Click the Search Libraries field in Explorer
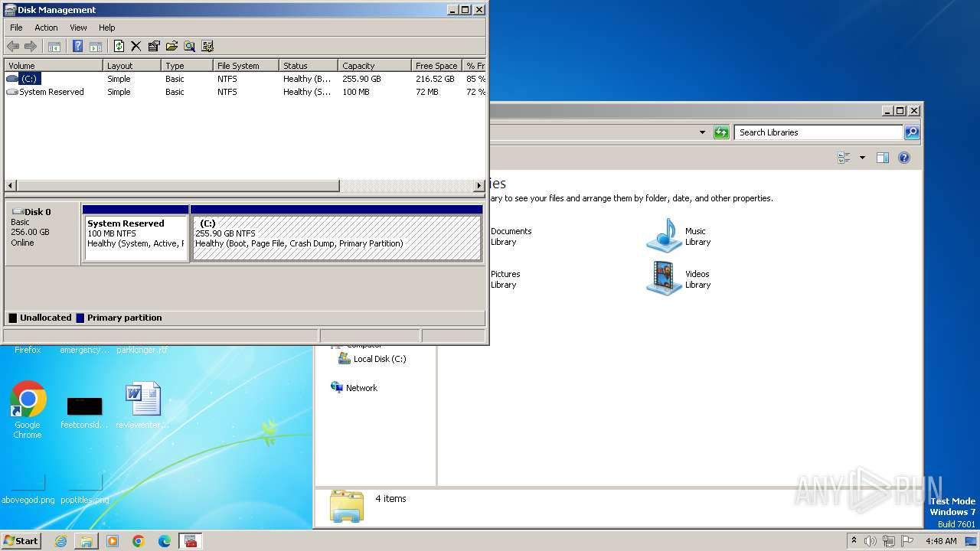The width and height of the screenshot is (980, 551). (818, 132)
